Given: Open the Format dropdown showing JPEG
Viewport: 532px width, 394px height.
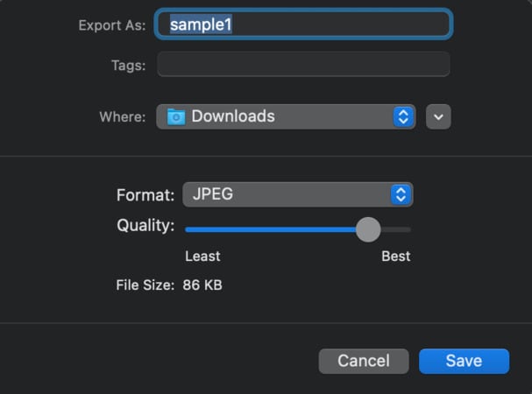Looking at the screenshot, I should point(298,194).
